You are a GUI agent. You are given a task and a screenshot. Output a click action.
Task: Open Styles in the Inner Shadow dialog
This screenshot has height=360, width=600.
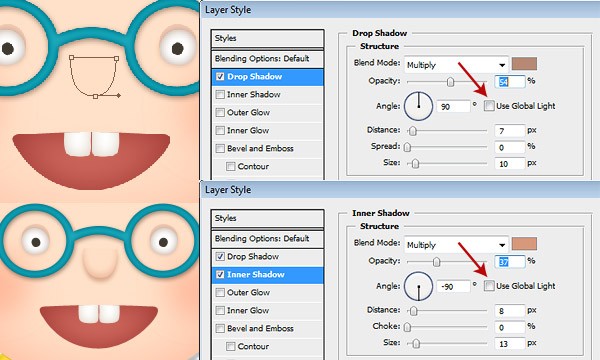coord(267,218)
